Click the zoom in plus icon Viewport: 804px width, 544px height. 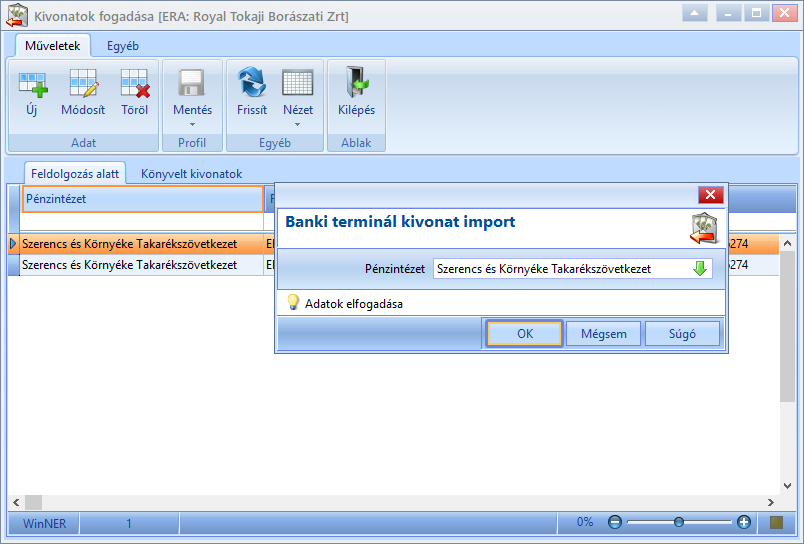(743, 522)
